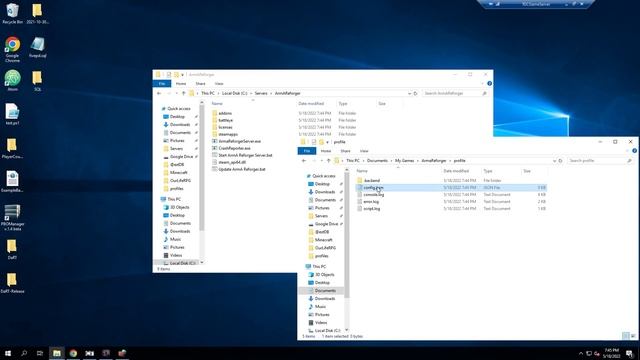Viewport: 640px width, 360px height.
Task: Open Task View on the taskbar
Action: (40, 353)
